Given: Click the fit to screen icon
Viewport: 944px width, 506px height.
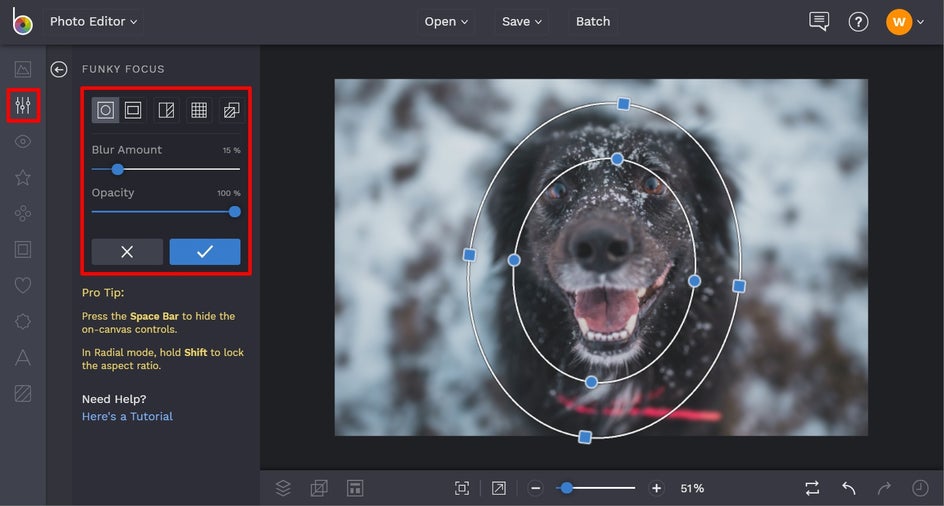Looking at the screenshot, I should tap(462, 488).
